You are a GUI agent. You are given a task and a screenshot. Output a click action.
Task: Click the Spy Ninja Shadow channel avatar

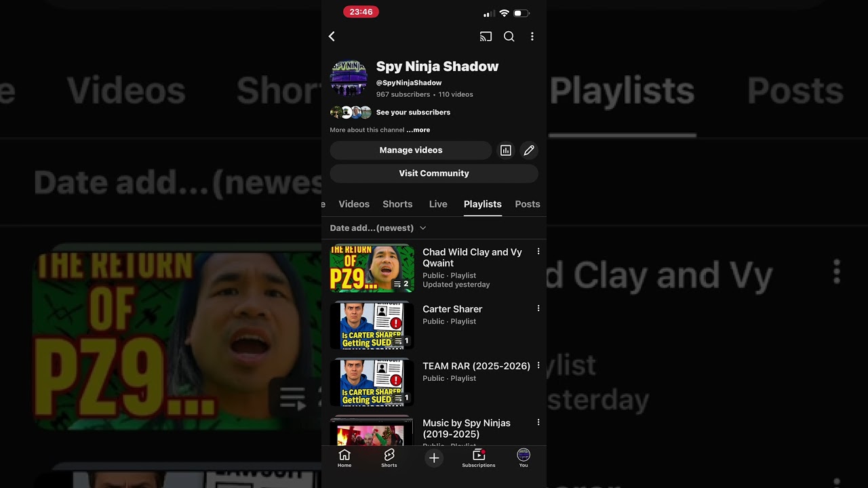point(349,78)
